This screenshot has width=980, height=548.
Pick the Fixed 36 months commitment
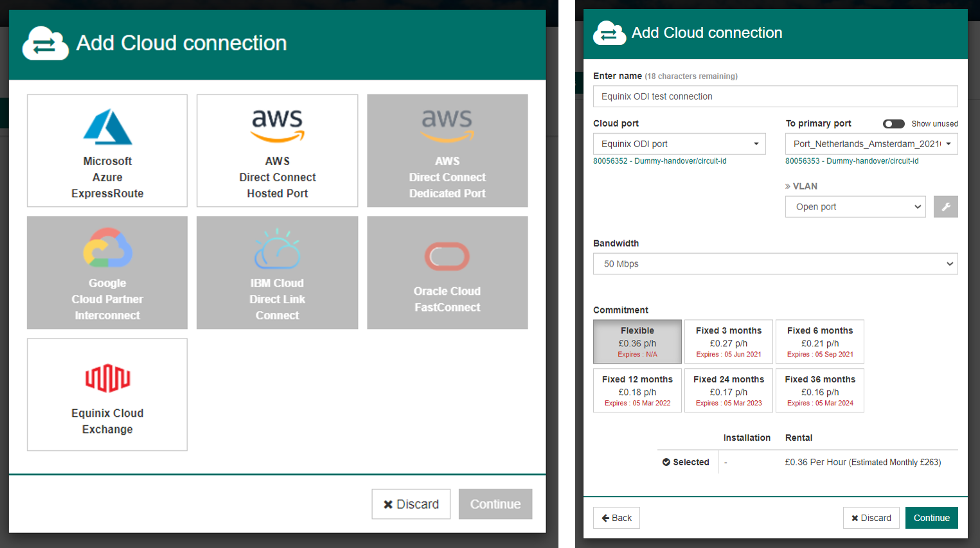pyautogui.click(x=819, y=391)
